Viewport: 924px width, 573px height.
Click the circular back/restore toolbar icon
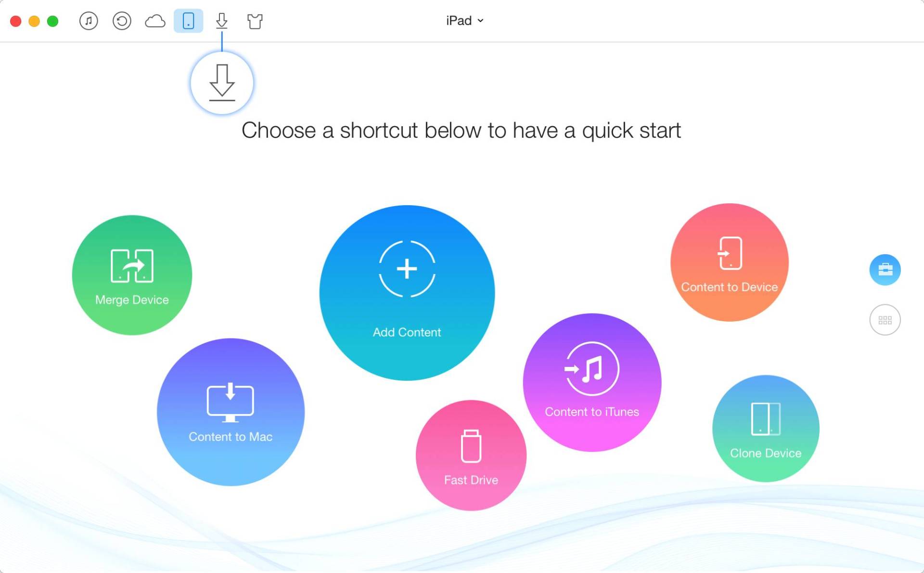121,21
